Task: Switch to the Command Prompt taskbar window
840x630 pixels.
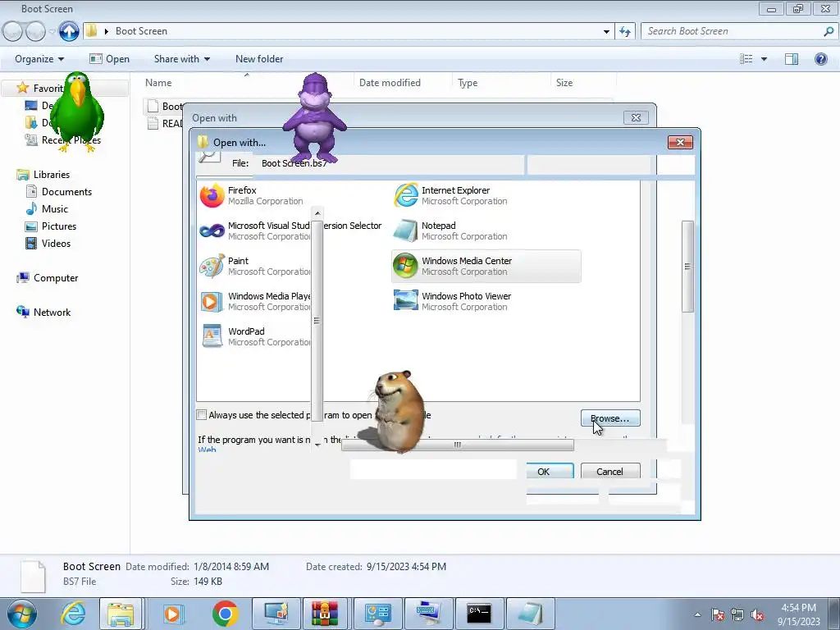Action: [479, 614]
